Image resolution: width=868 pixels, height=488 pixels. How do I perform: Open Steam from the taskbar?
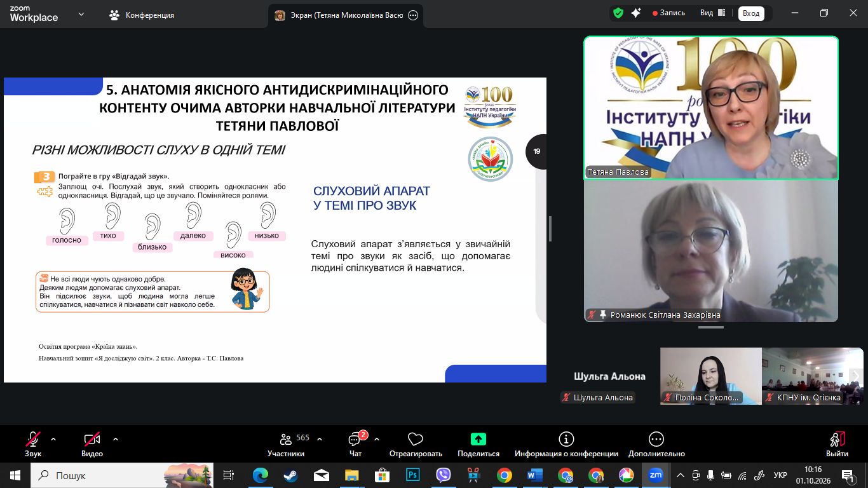coord(290,475)
